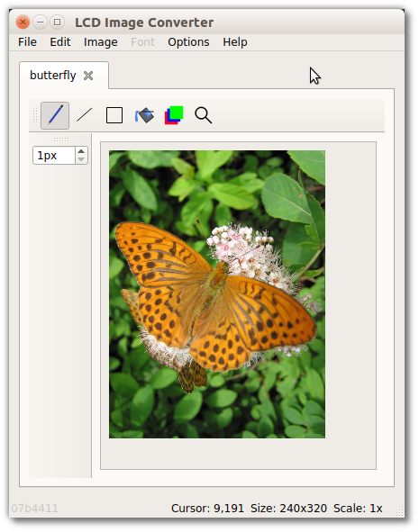Select the Zoom magnifier tool

tap(204, 115)
